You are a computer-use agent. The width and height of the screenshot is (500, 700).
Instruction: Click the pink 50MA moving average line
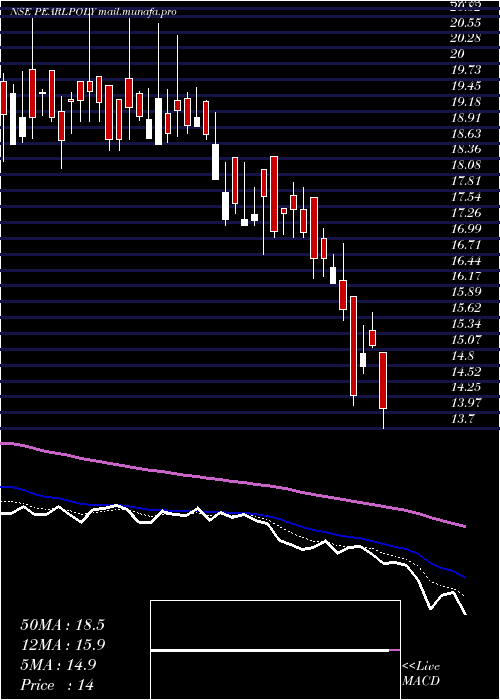[x=232, y=482]
